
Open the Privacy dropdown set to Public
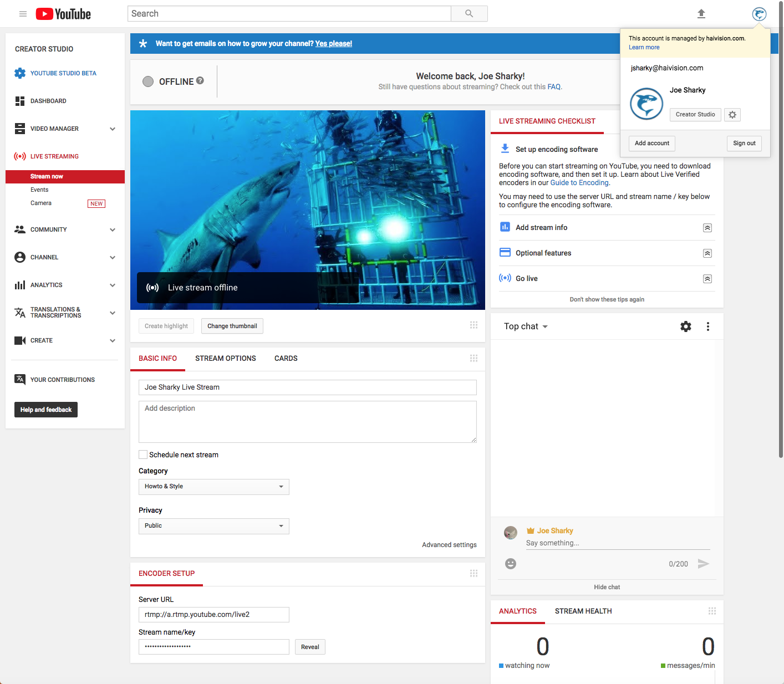coord(213,526)
